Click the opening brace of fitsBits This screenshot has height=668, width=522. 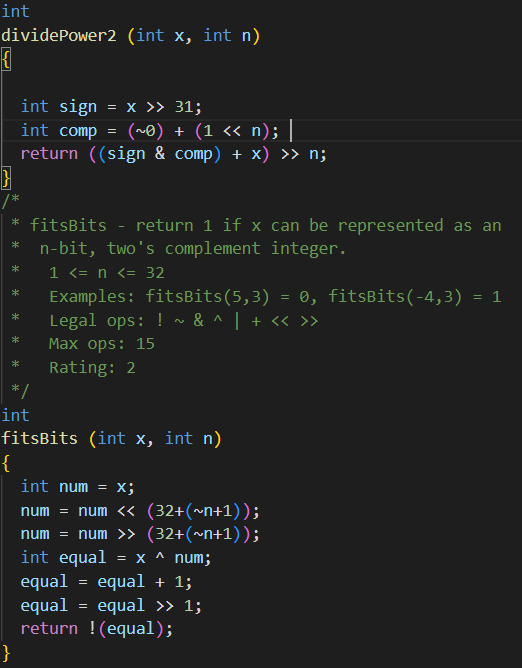(6, 463)
